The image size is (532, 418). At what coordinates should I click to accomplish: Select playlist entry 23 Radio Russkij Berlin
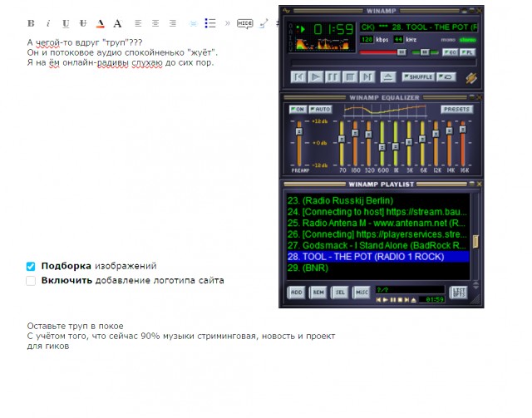pos(378,200)
